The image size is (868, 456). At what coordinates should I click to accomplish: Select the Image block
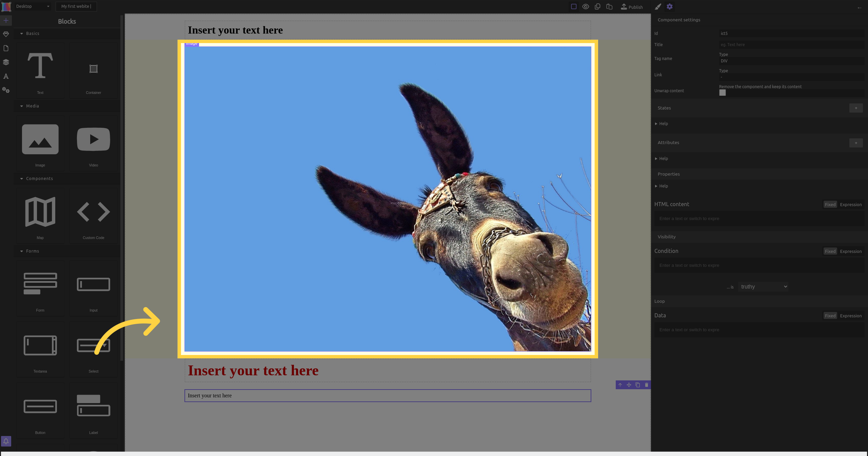click(40, 143)
